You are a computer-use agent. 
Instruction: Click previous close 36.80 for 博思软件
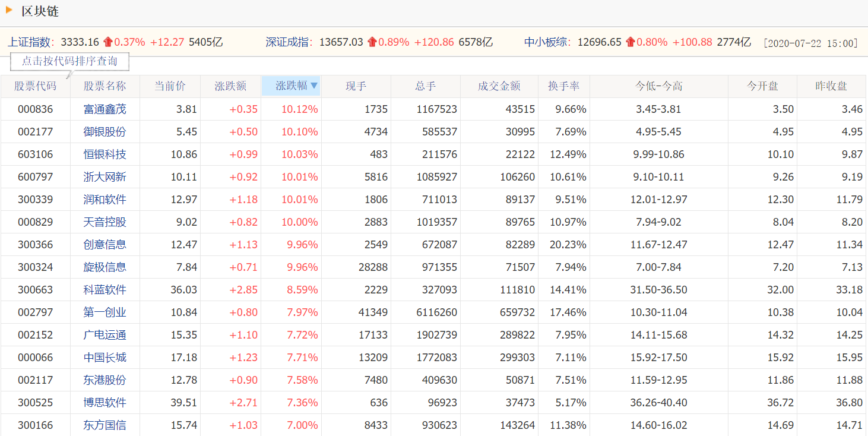click(849, 403)
